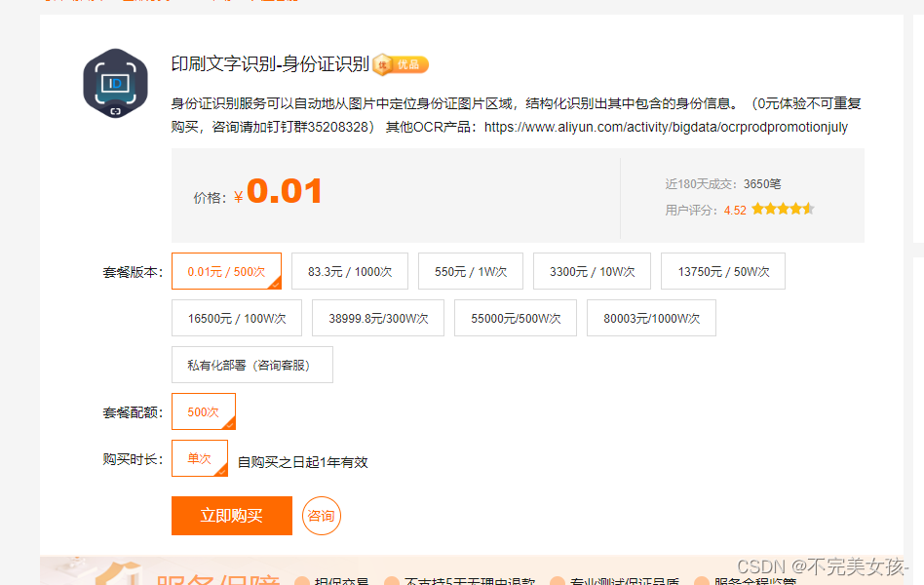
Task: Select the 3300元 / 10W次 package
Action: coord(593,271)
